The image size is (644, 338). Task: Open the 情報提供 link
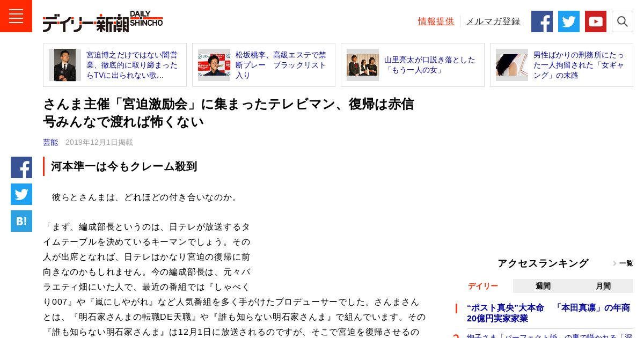[x=436, y=21]
